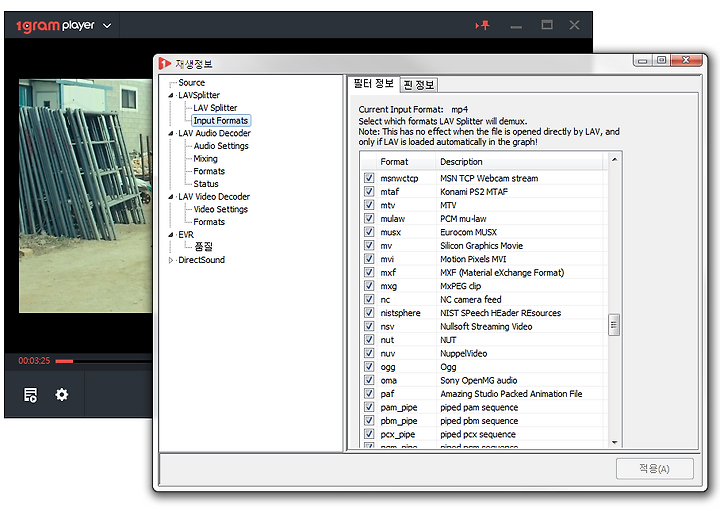Select Mixing tree item
Viewport: 720px width, 515px height.
[205, 159]
